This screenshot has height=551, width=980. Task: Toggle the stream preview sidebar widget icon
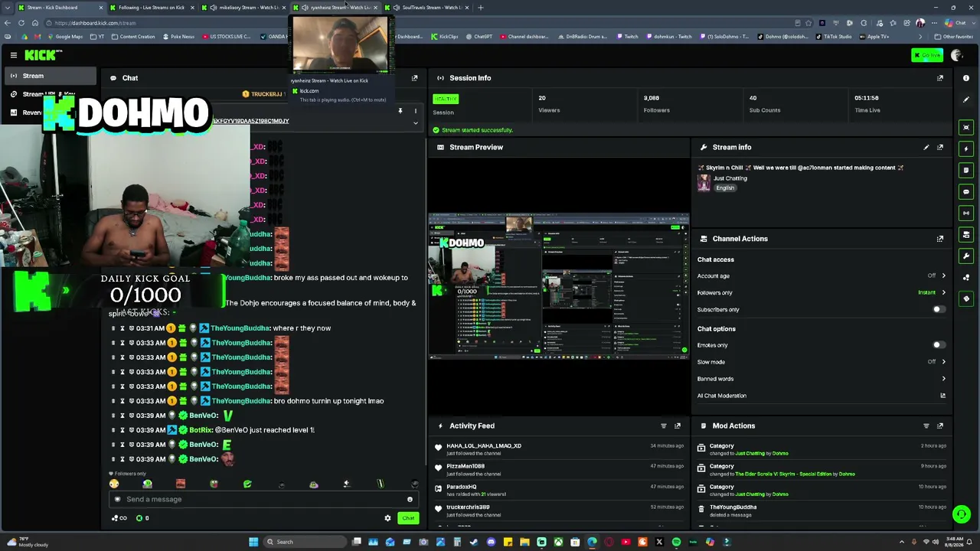tap(966, 127)
